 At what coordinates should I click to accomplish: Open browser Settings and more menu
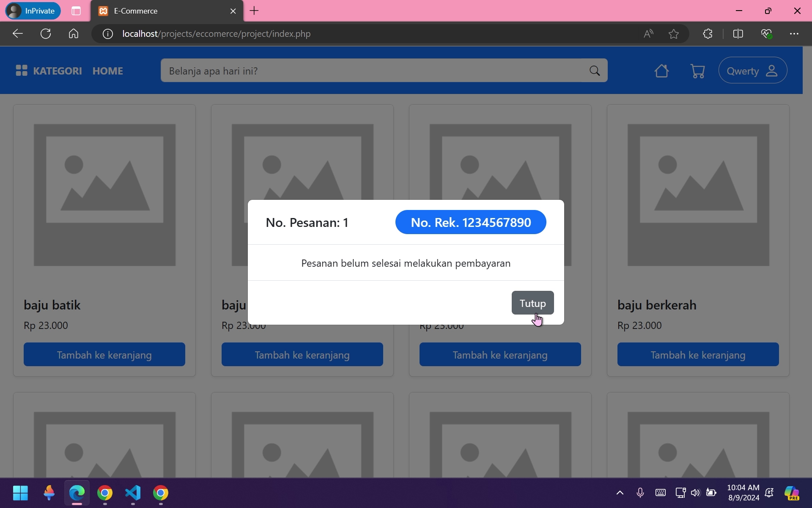[794, 34]
